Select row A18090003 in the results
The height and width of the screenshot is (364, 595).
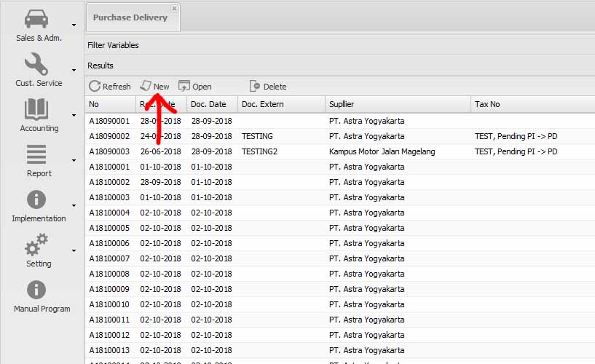point(109,151)
